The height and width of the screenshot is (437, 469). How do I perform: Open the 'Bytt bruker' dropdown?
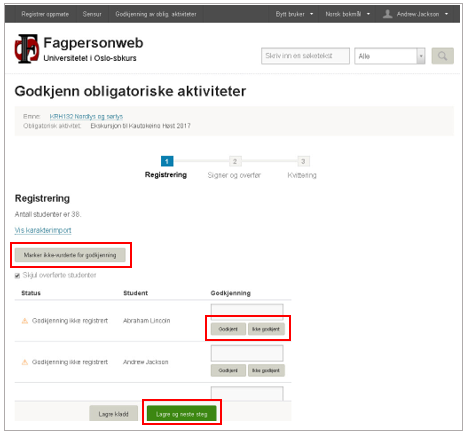coord(294,14)
